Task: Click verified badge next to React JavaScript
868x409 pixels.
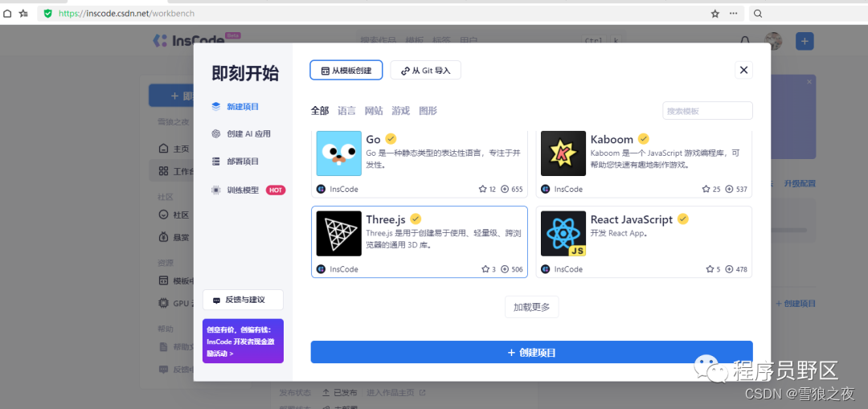Action: pos(683,219)
